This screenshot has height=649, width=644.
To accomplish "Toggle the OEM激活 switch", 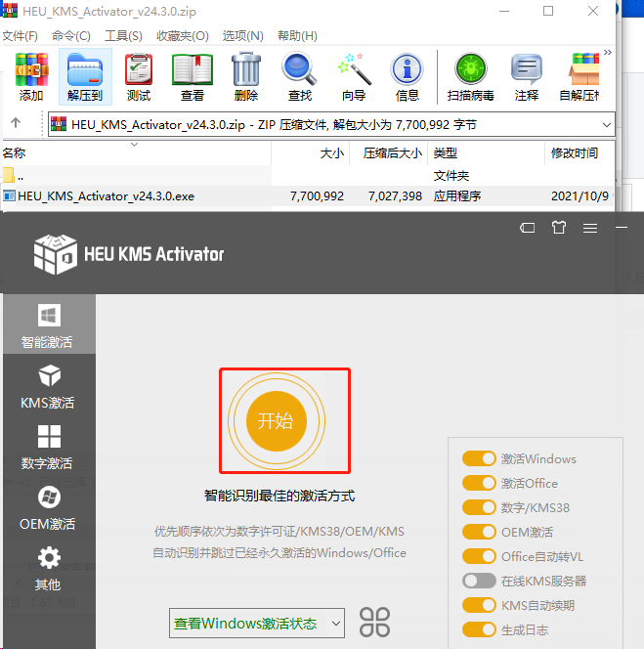I will point(479,532).
